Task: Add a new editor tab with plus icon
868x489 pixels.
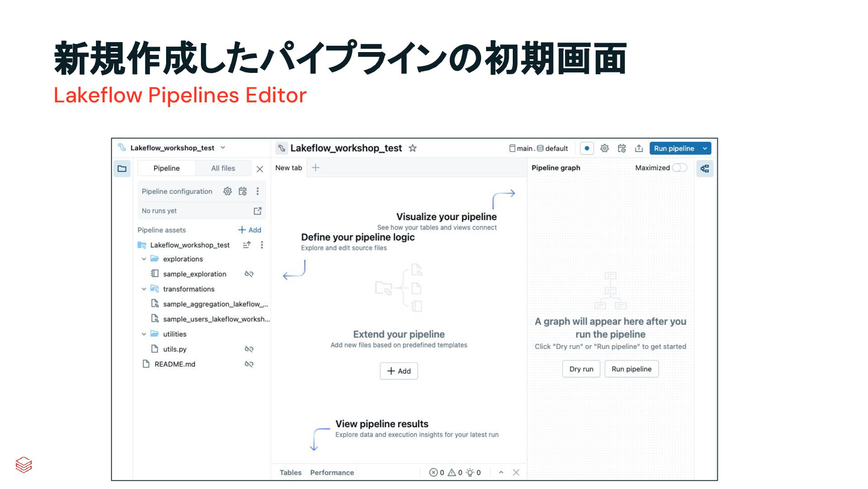Action: [x=315, y=168]
